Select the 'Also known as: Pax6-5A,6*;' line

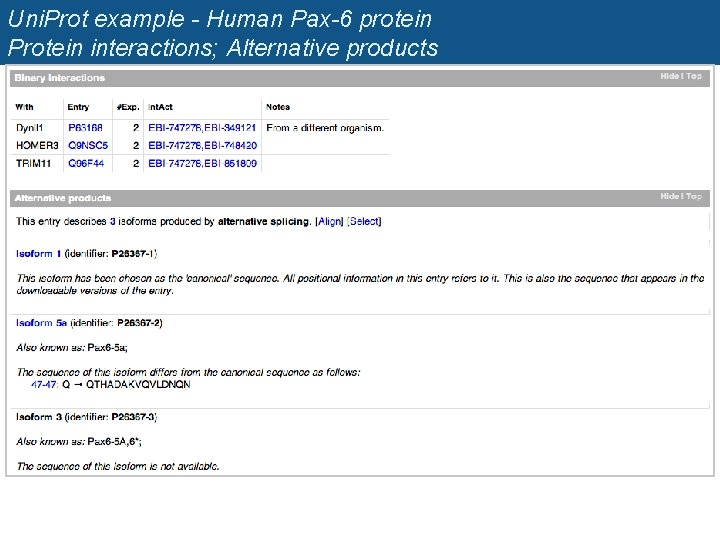[x=79, y=442]
